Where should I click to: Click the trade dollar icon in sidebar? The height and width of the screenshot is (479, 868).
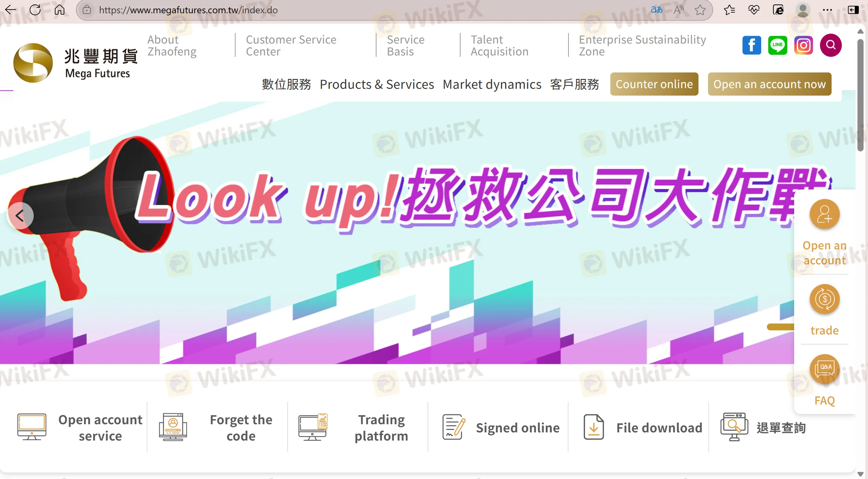824,299
